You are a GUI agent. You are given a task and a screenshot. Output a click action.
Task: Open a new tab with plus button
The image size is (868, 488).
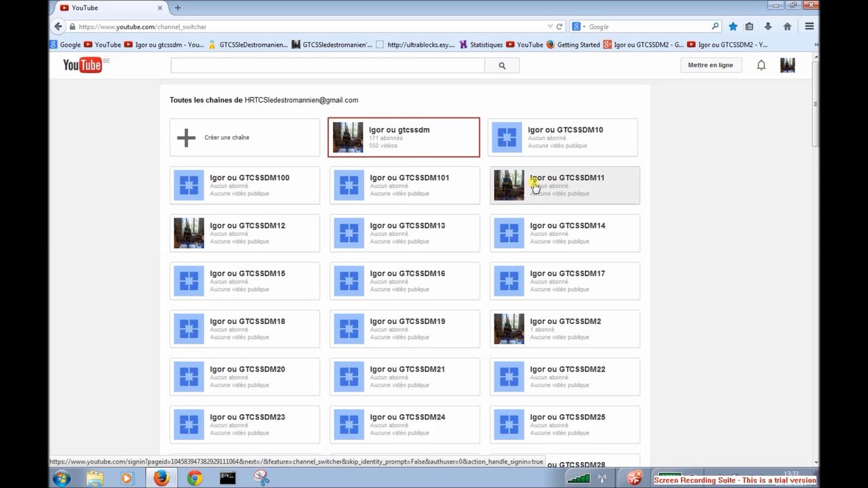click(x=178, y=8)
